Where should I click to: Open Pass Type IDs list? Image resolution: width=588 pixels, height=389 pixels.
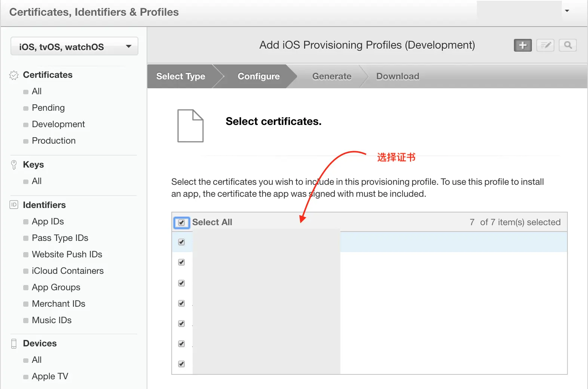[60, 238]
